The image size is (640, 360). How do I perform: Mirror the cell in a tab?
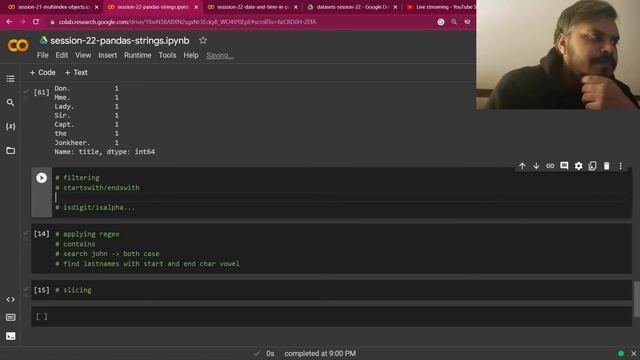(592, 166)
